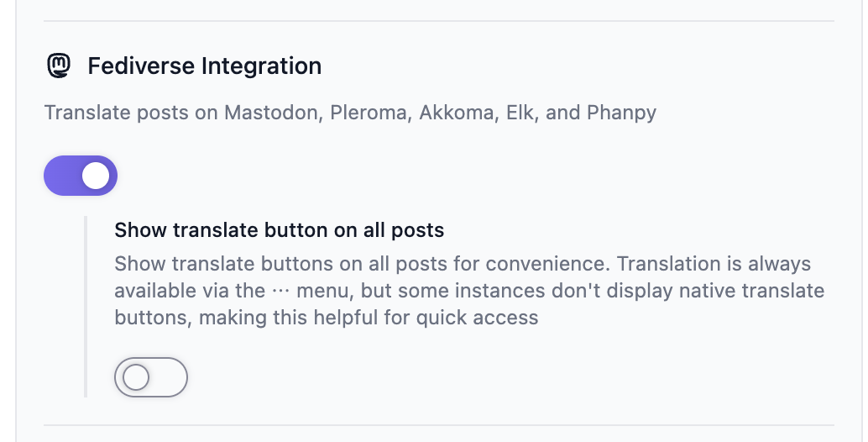Click the word "Pleroma" in the subtitle

(x=369, y=113)
